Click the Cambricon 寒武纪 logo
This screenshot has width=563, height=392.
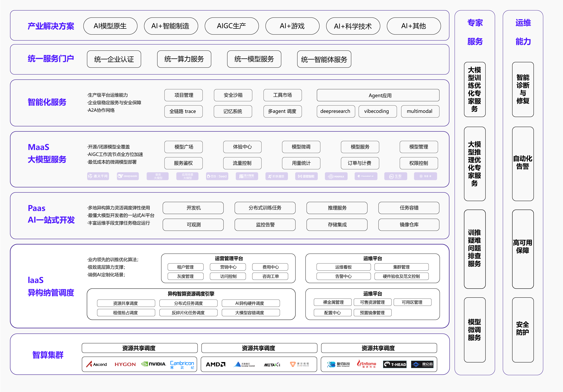coord(182,365)
